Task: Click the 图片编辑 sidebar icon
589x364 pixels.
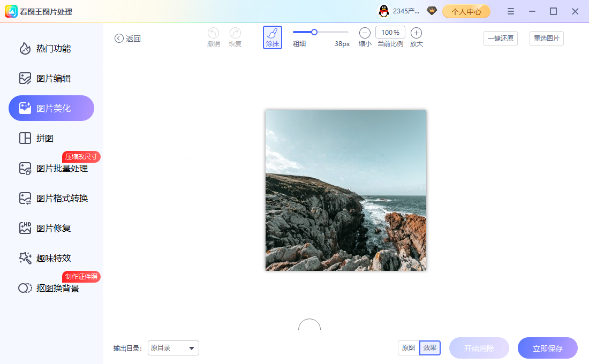Action: [x=25, y=79]
